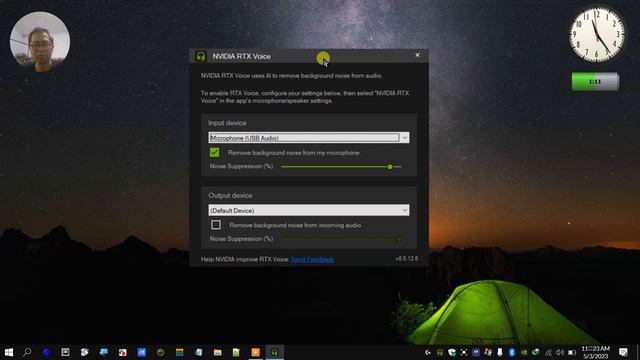640x360 pixels.
Task: Open the Send Feedback link
Action: tap(312, 260)
